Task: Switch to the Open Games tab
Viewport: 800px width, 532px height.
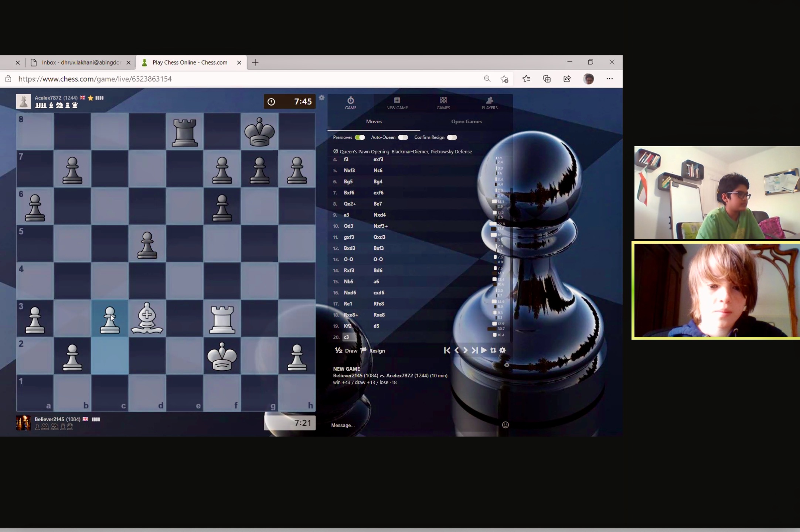Action: coord(466,121)
